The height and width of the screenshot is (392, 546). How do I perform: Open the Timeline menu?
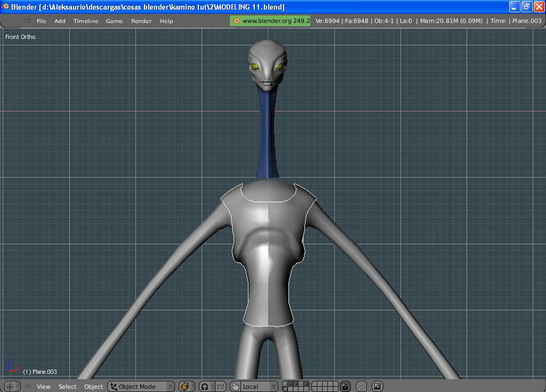(86, 21)
